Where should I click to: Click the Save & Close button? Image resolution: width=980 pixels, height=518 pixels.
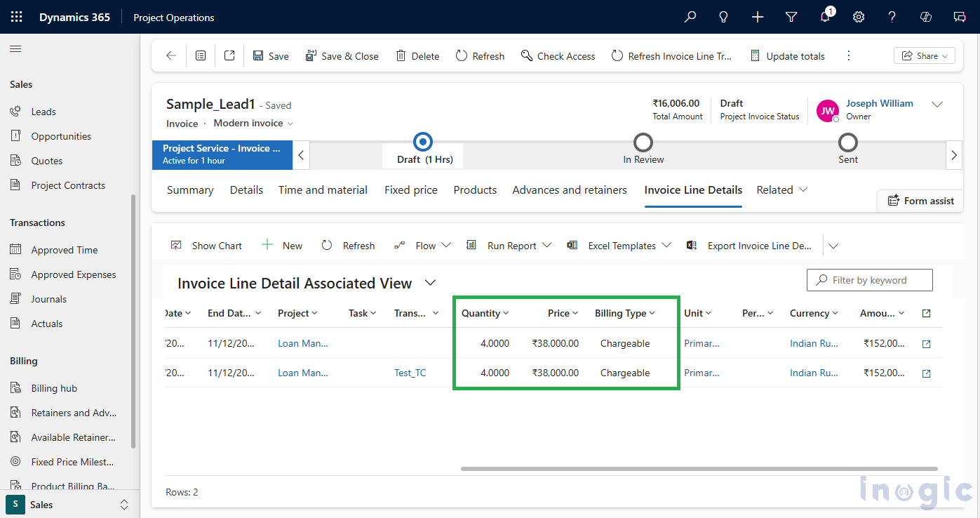coord(342,55)
